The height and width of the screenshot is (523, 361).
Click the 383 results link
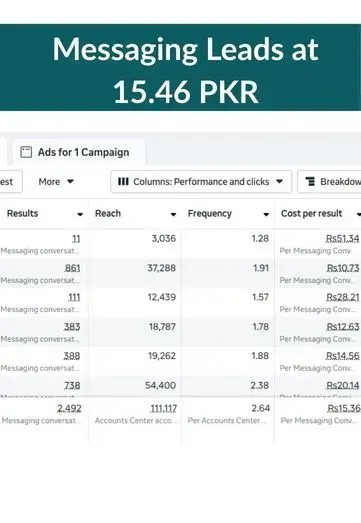tap(72, 327)
